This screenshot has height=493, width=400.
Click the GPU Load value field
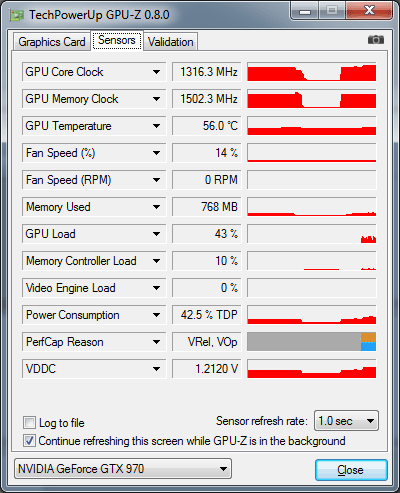point(207,234)
